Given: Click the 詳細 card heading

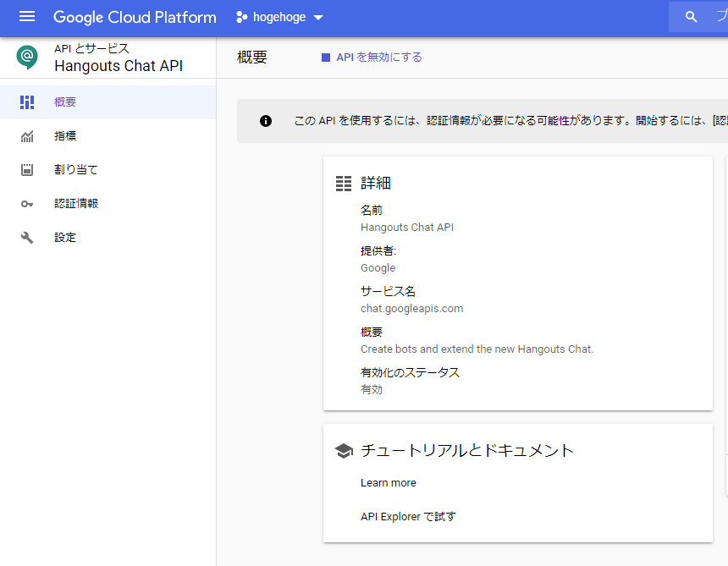Looking at the screenshot, I should (x=376, y=184).
